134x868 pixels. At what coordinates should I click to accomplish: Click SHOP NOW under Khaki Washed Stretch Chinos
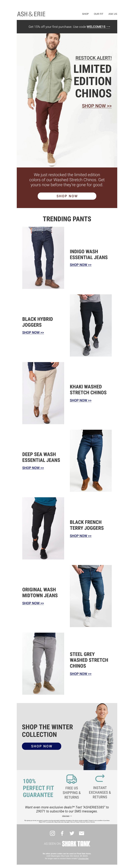[80, 400]
